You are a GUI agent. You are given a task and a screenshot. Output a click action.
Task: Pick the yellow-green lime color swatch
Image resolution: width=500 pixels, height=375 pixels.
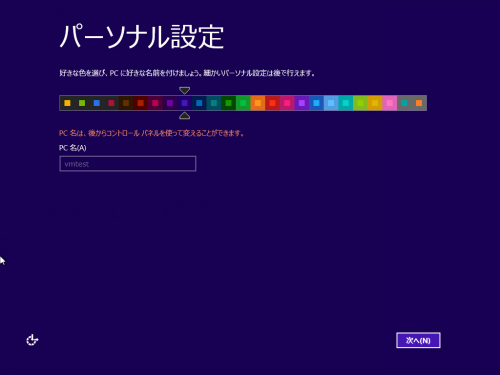tap(361, 103)
